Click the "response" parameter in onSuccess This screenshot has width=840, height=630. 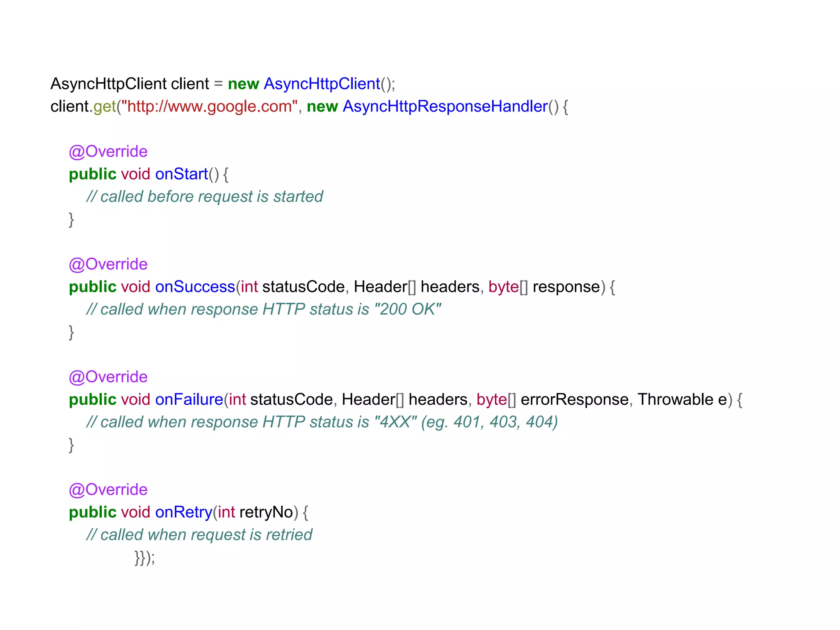point(566,287)
